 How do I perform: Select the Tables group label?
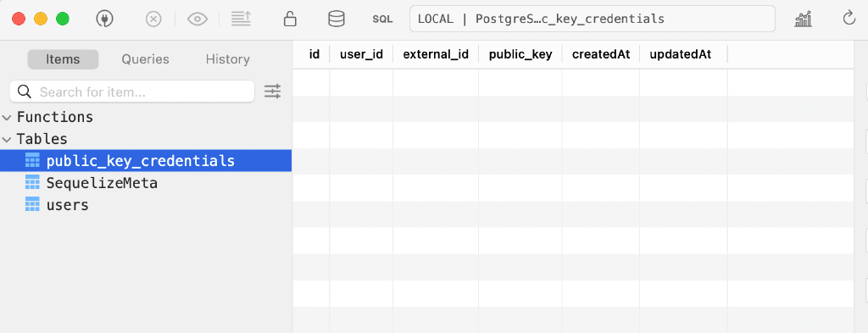42,139
